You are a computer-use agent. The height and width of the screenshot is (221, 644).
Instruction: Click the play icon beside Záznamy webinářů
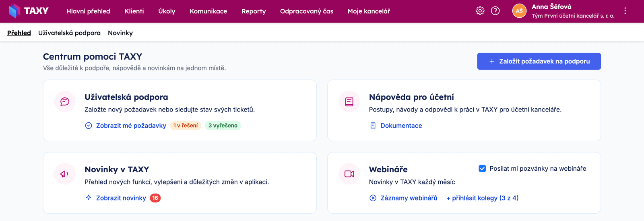373,198
